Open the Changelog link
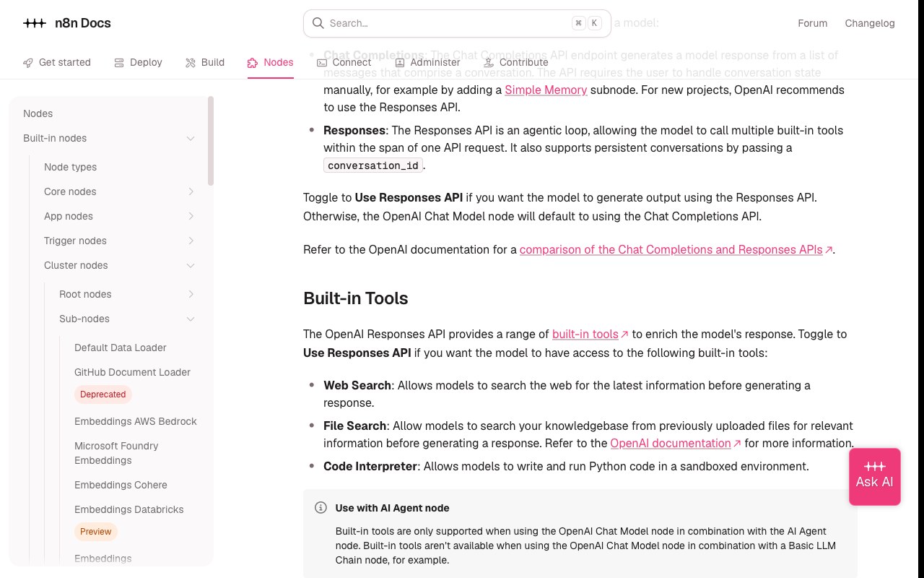The height and width of the screenshot is (578, 924). click(870, 23)
